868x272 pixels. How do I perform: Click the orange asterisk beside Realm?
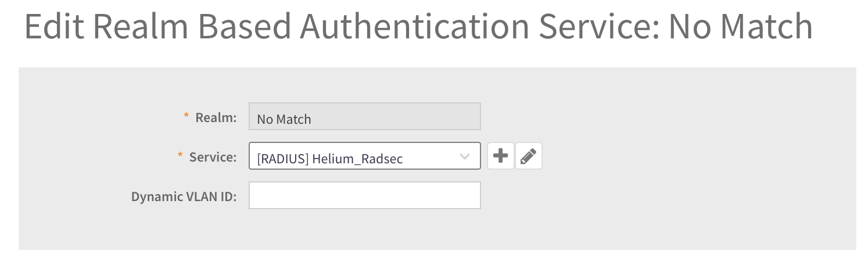coord(186,116)
